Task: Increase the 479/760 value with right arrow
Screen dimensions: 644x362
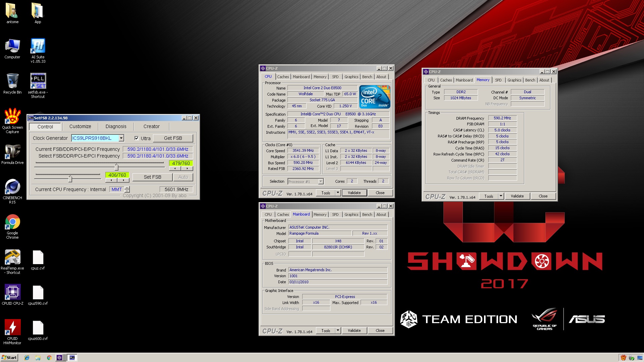Action: [187, 169]
